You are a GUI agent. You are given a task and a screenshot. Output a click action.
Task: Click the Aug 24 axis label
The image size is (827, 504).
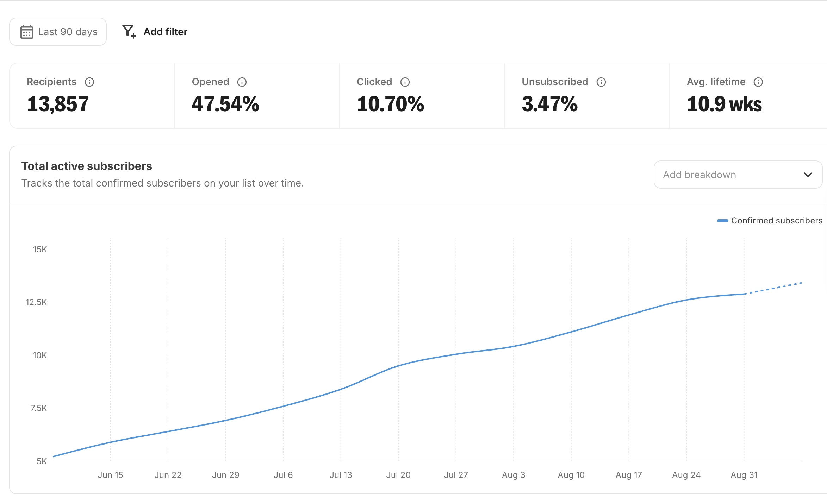click(x=686, y=475)
